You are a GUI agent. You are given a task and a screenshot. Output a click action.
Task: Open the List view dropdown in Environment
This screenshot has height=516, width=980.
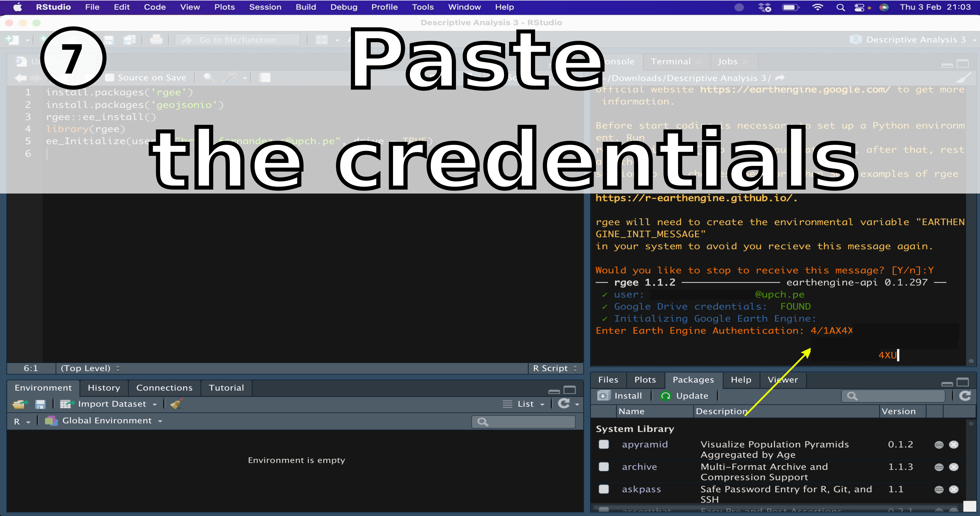[x=524, y=404]
